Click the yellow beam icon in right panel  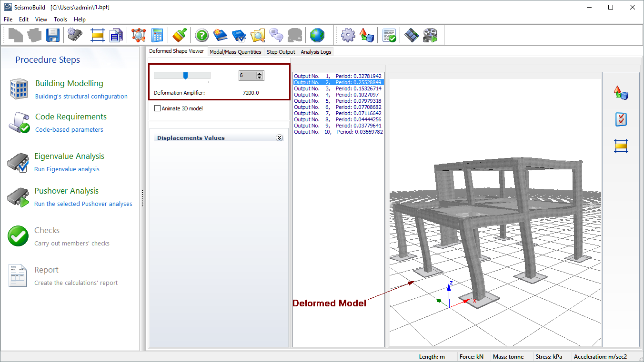point(621,146)
